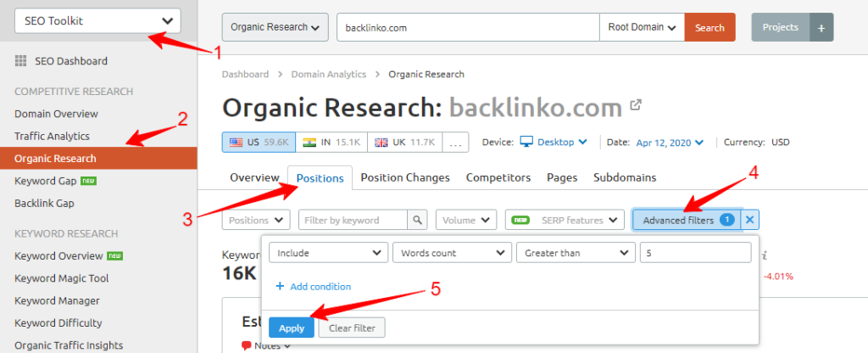
Task: Click the Projects button
Action: 781,27
